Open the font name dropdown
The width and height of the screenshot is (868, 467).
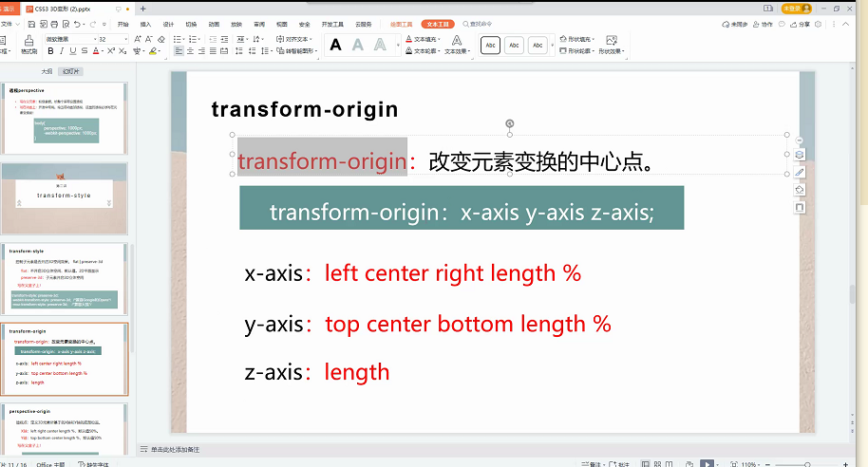(x=95, y=39)
